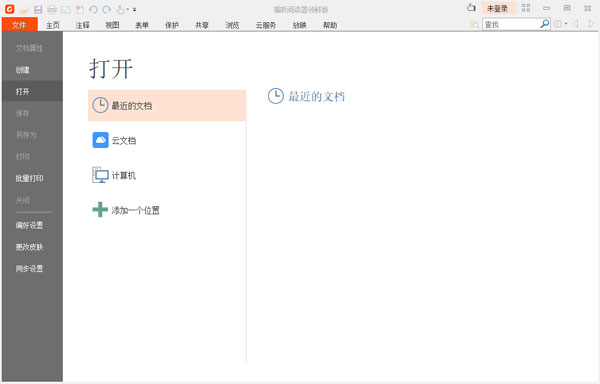Open the customize quick access toolbar arrow
Screen dimensions: 600x384
point(134,10)
